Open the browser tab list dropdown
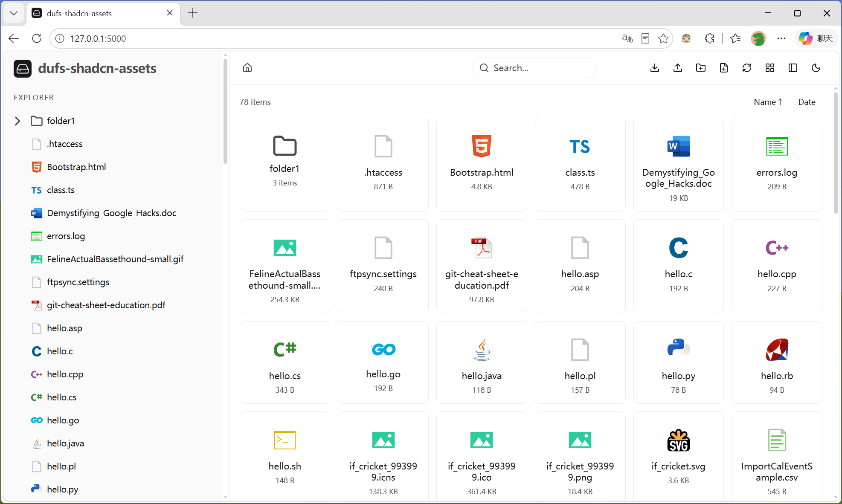The height and width of the screenshot is (504, 842). point(14,13)
